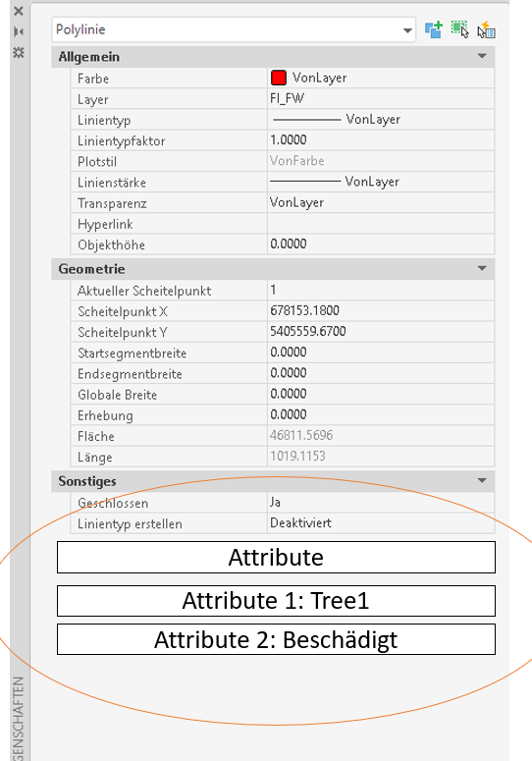Collapse the Geometrie section
Viewport: 532px width, 761px height.
482,268
